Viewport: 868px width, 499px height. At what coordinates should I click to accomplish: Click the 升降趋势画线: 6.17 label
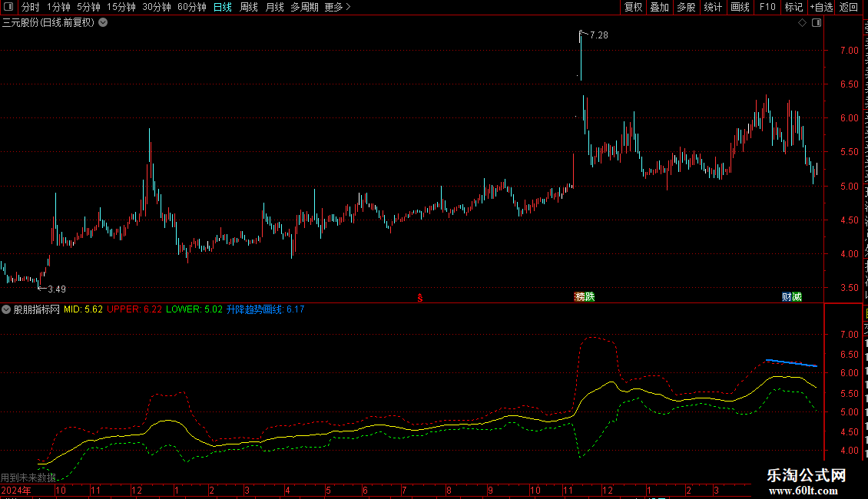265,309
